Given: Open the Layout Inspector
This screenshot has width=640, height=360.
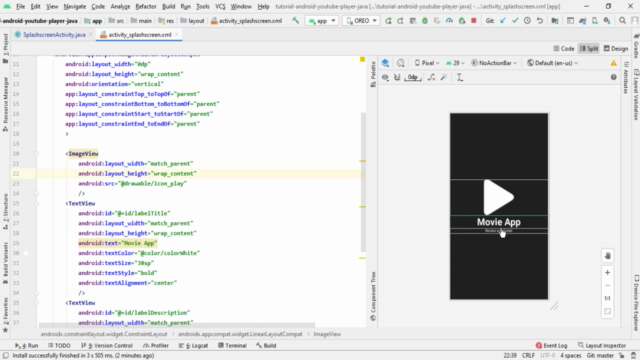Looking at the screenshot, I should [602, 345].
